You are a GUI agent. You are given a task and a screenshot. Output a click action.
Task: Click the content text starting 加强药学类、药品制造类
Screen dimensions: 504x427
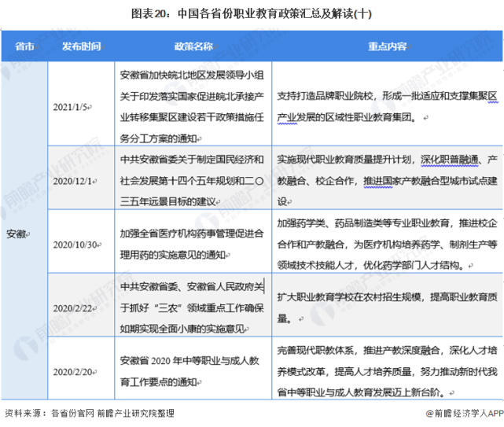[x=388, y=245]
